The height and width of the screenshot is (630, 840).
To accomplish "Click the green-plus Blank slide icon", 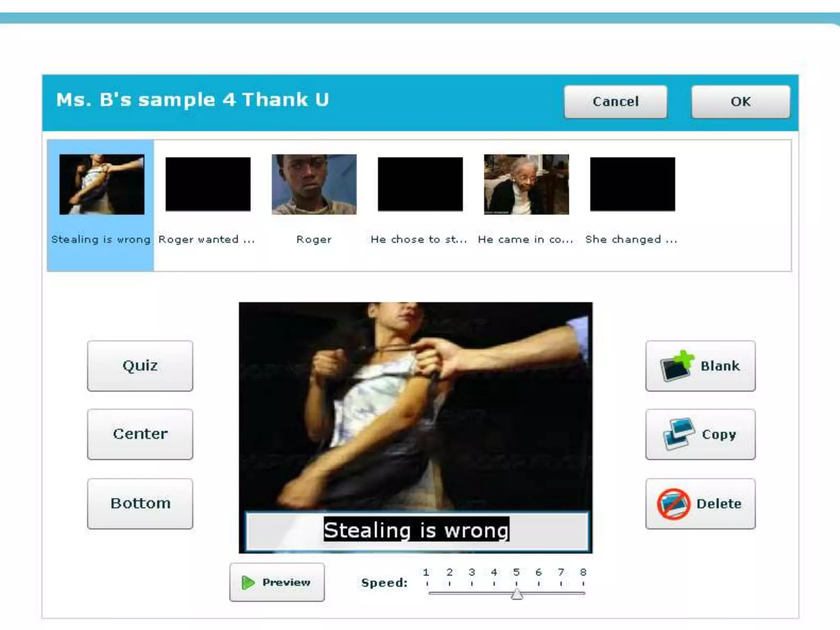I will (x=676, y=365).
